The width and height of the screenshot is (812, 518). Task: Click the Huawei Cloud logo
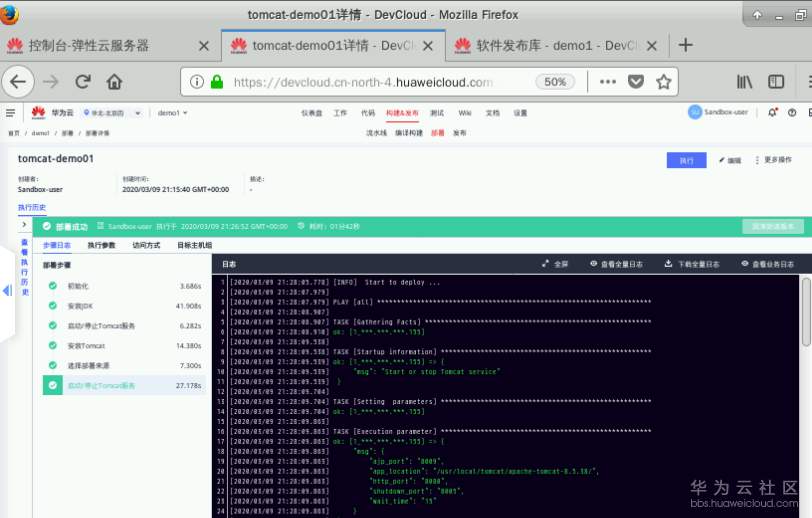pos(52,112)
